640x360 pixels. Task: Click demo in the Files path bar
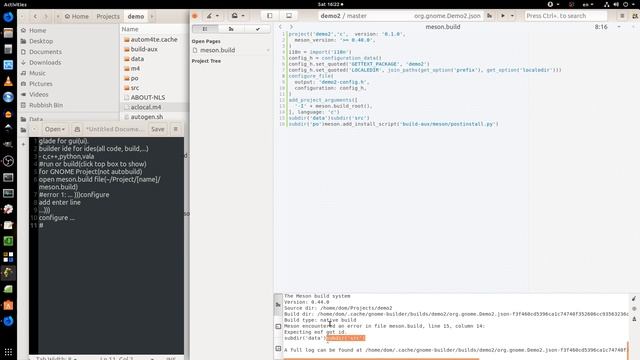(x=136, y=16)
